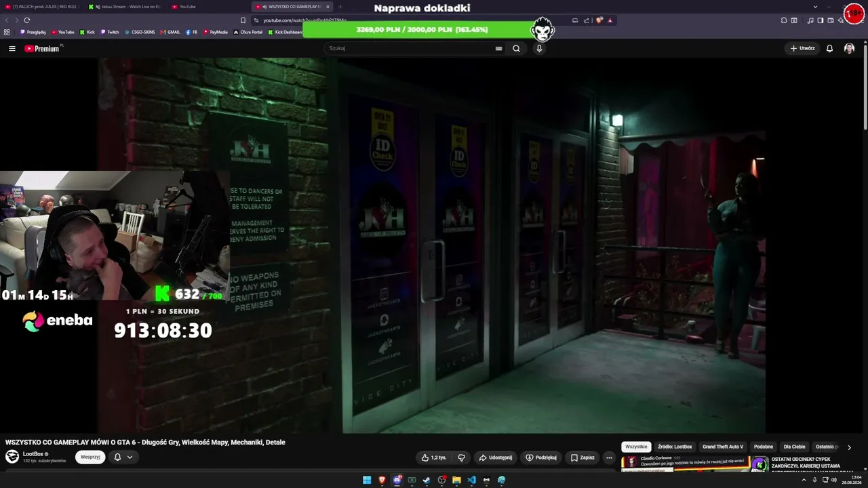Go forward with browser forward arrow
This screenshot has width=868, height=488.
point(17,20)
